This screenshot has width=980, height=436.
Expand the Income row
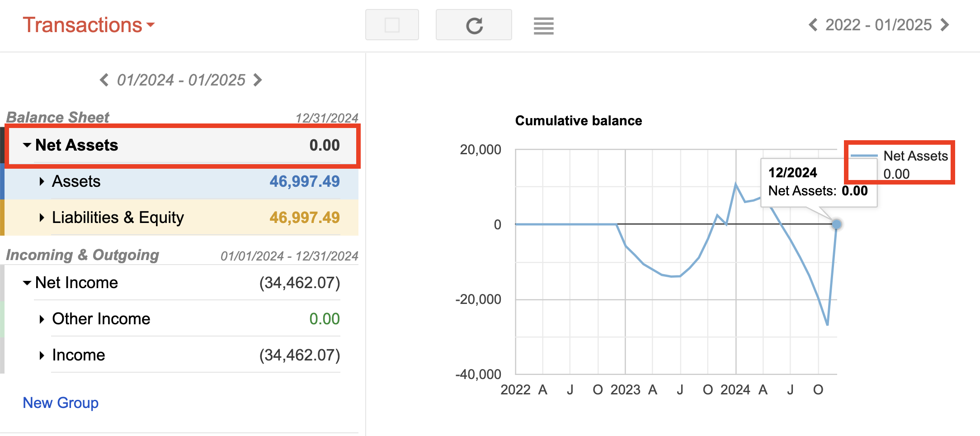tap(42, 355)
